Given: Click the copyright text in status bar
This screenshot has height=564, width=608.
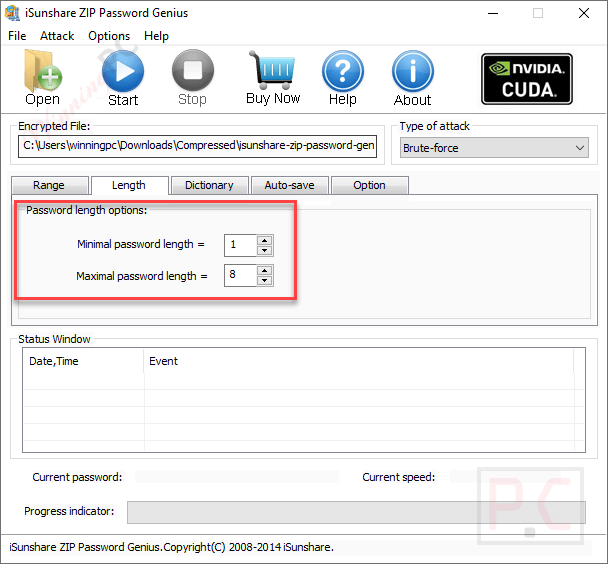Looking at the screenshot, I should point(171,547).
